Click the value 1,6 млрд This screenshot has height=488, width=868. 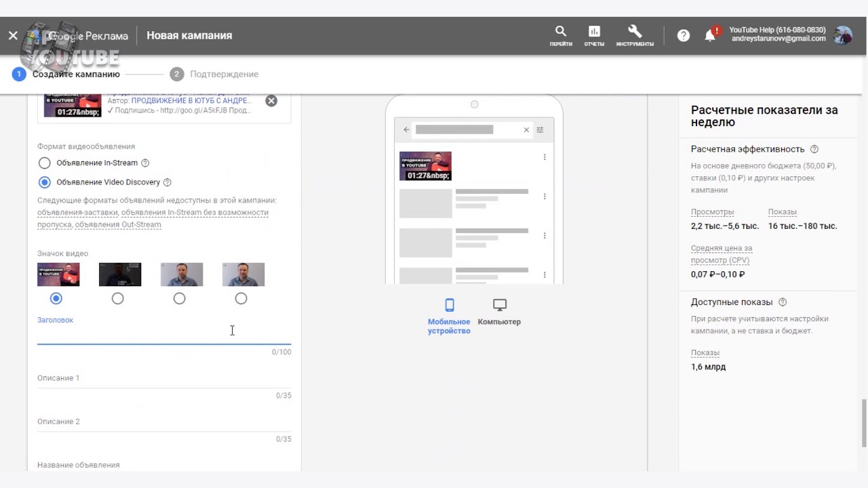click(x=708, y=367)
